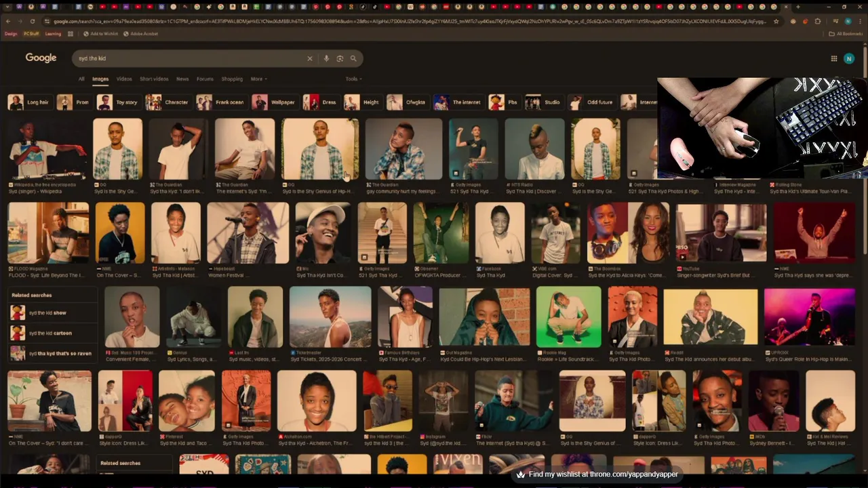Select the Prom filter chip

[74, 102]
